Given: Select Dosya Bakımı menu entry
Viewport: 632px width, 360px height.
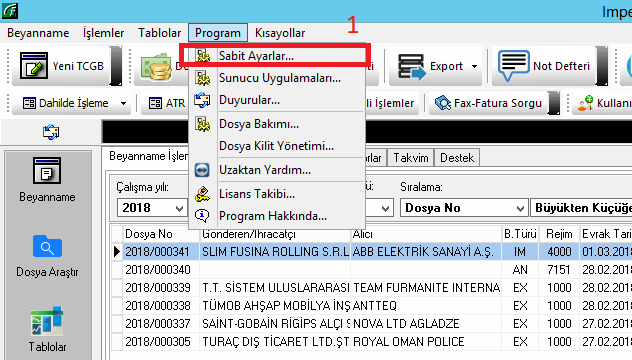Looking at the screenshot, I should click(277, 124).
